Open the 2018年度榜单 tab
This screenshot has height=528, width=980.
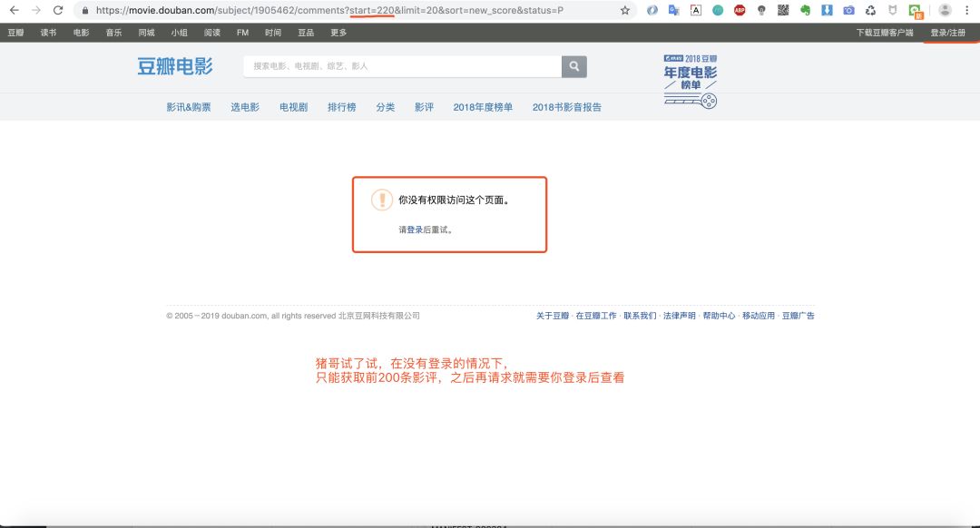[x=483, y=107]
